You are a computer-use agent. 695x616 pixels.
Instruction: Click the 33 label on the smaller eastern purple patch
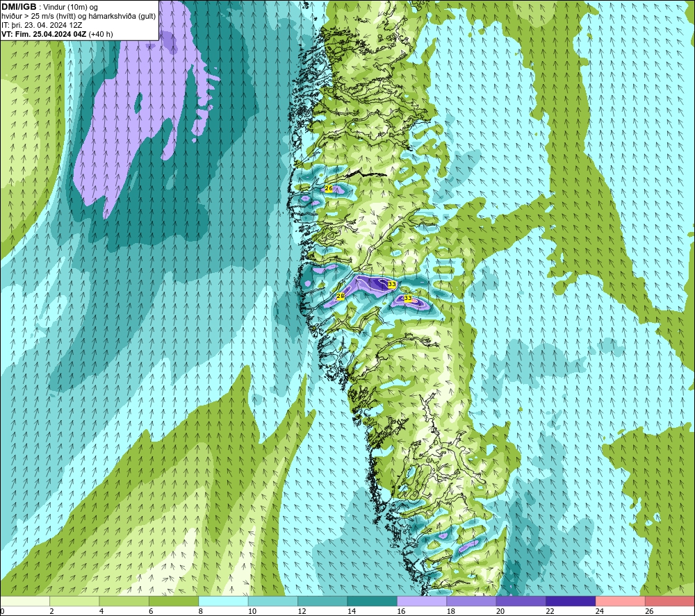click(x=408, y=298)
